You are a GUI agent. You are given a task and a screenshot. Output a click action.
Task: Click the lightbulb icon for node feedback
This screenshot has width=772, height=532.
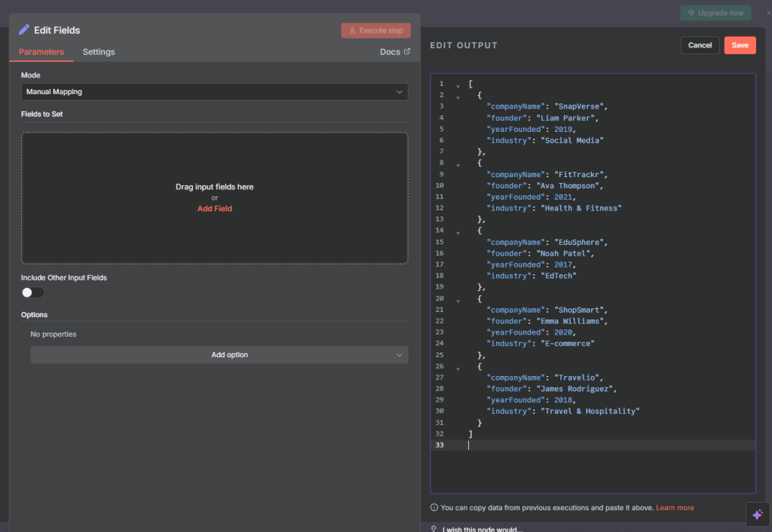click(433, 529)
